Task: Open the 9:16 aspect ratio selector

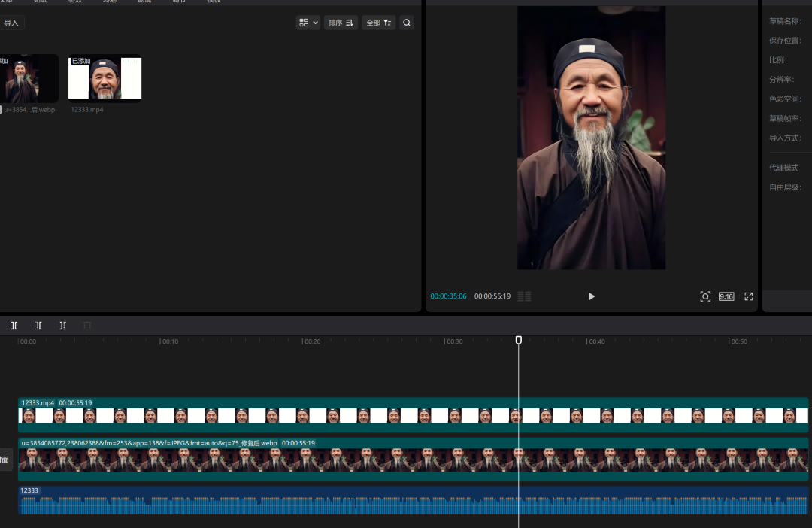Action: [726, 296]
